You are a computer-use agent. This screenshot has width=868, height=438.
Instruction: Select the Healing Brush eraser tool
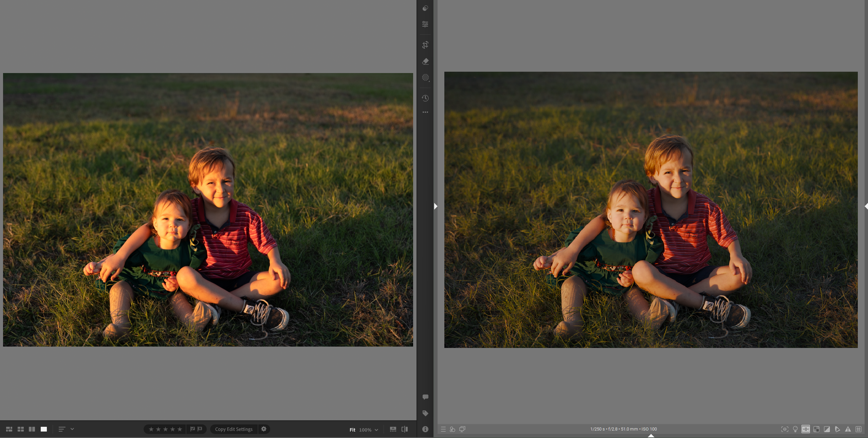425,62
